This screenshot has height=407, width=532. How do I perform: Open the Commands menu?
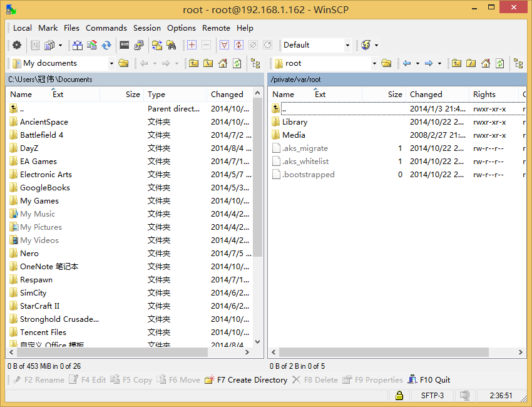pyautogui.click(x=106, y=28)
